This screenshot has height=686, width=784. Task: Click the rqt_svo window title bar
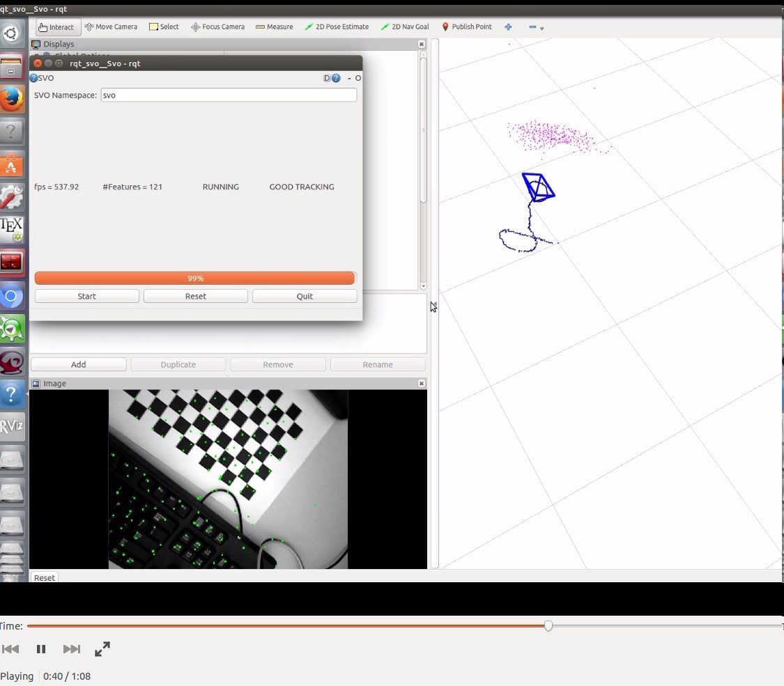click(x=196, y=63)
